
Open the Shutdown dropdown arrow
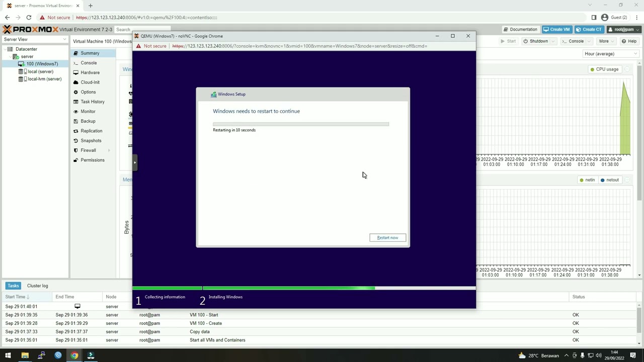[553, 41]
